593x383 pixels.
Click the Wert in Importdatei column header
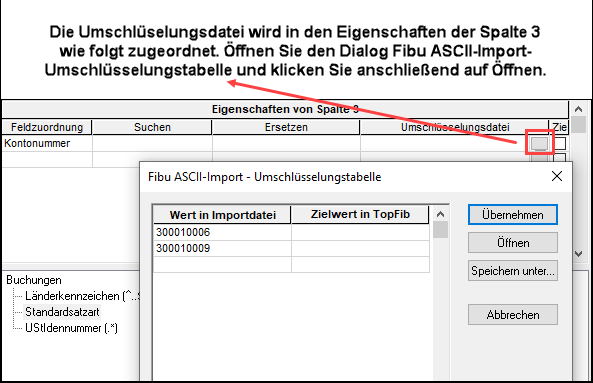pyautogui.click(x=222, y=215)
